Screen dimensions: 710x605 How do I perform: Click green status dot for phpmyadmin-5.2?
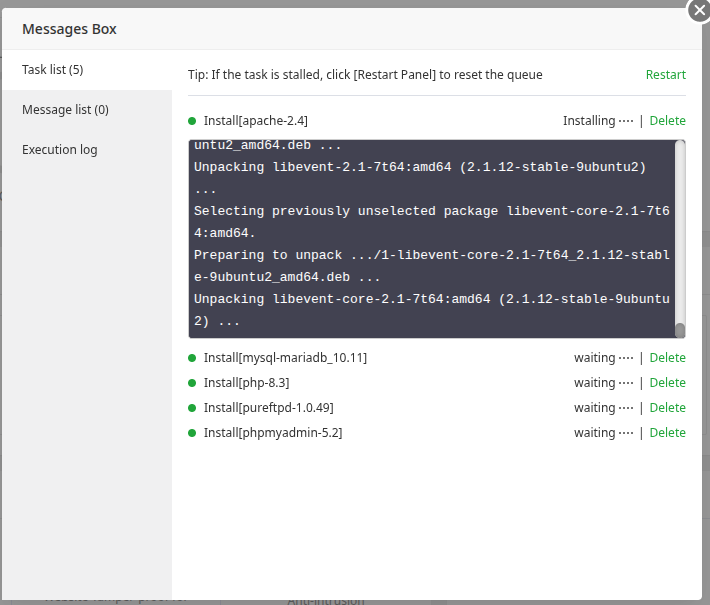[192, 432]
